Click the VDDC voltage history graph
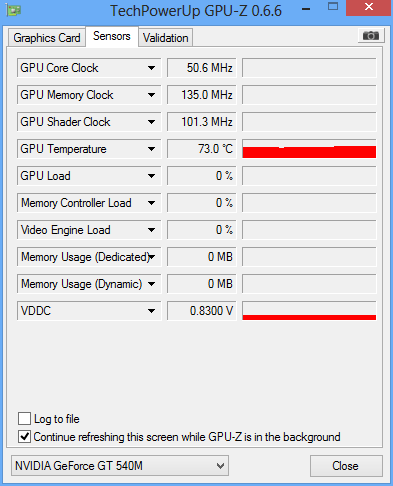The width and height of the screenshot is (393, 486). coord(309,311)
